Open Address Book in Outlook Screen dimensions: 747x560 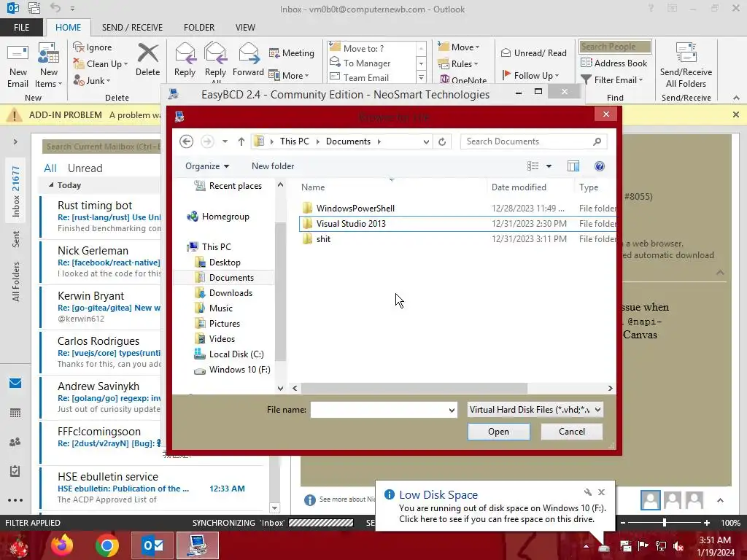(x=614, y=63)
